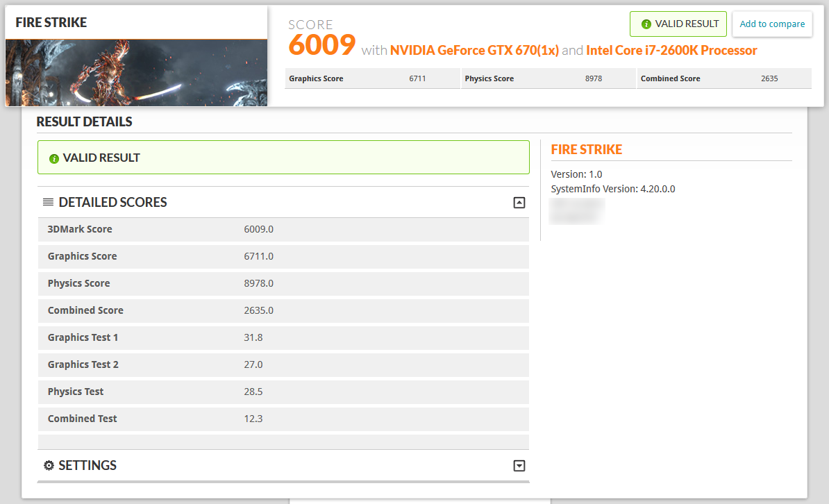Expand the Settings section arrow
The height and width of the screenshot is (504, 829).
pos(519,465)
